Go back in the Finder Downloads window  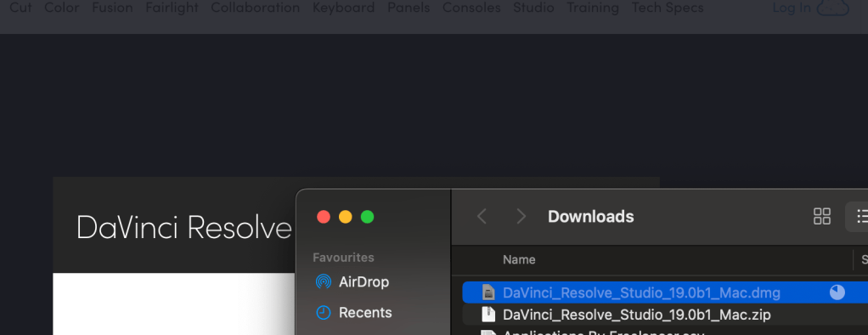[482, 216]
